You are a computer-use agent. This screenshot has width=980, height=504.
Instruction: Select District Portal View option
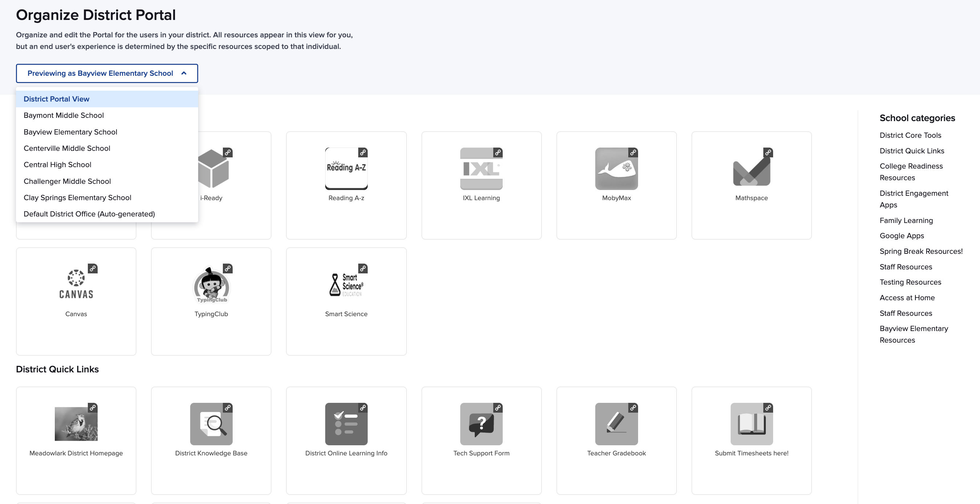pyautogui.click(x=56, y=99)
